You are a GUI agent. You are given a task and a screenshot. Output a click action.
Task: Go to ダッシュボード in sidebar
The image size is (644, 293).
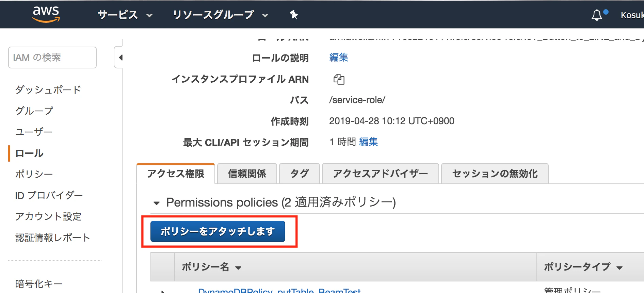pos(48,89)
